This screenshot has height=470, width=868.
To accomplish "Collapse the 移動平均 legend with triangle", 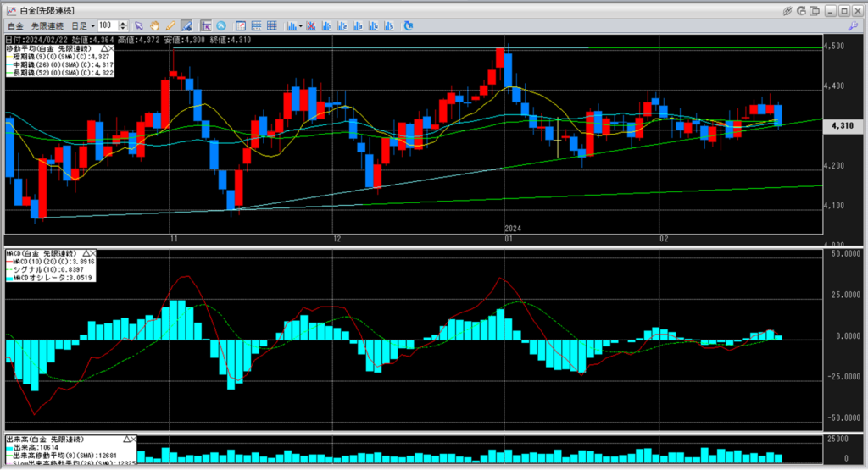I will click(x=104, y=48).
